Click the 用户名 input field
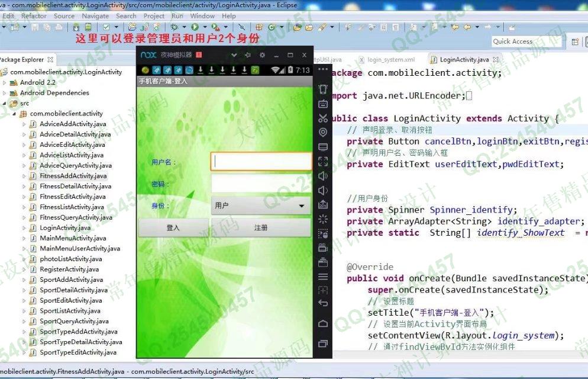The width and height of the screenshot is (588, 379). point(261,161)
